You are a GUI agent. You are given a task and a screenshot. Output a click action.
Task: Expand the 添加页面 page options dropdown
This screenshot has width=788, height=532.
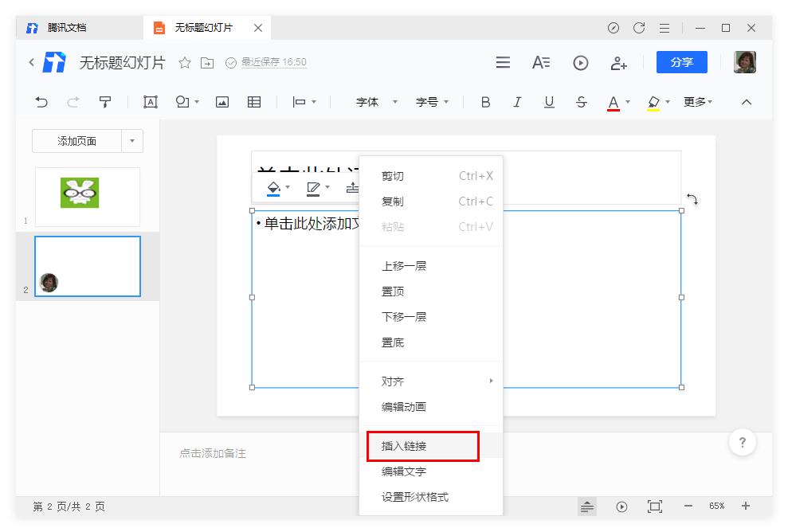click(x=133, y=141)
